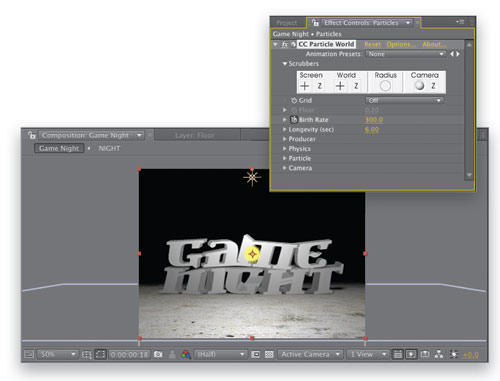The height and width of the screenshot is (381, 500).
Task: Click the Effect Controls scrollbar up arrow
Action: click(x=469, y=44)
